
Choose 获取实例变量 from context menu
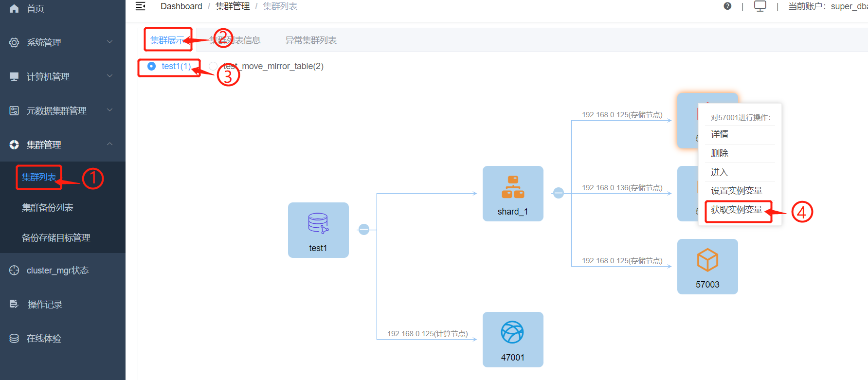[x=737, y=210]
